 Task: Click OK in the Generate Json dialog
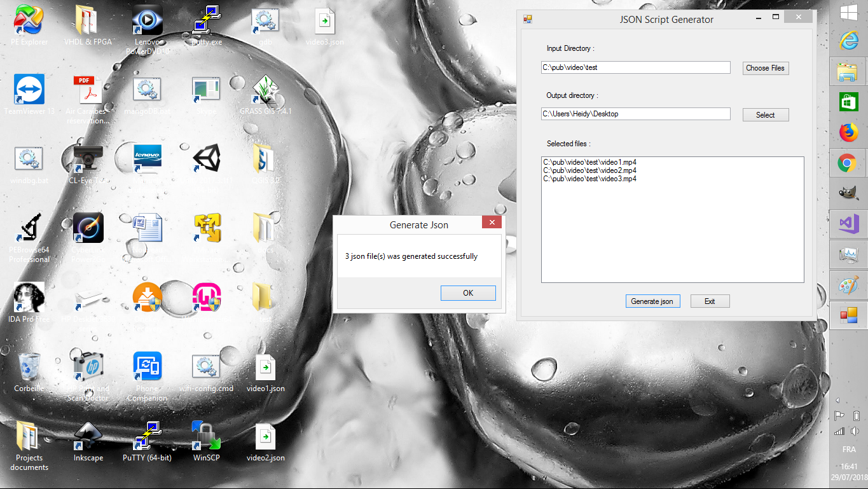pos(468,293)
